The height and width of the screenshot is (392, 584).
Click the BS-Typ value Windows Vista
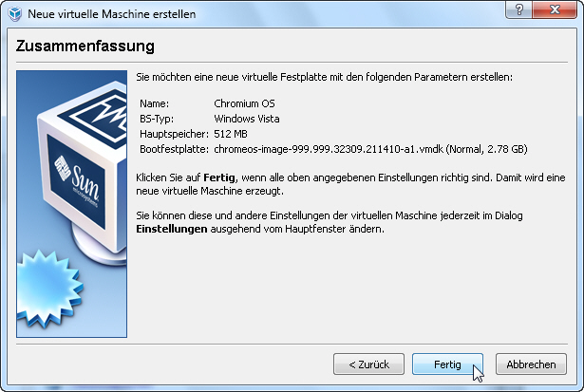[247, 119]
